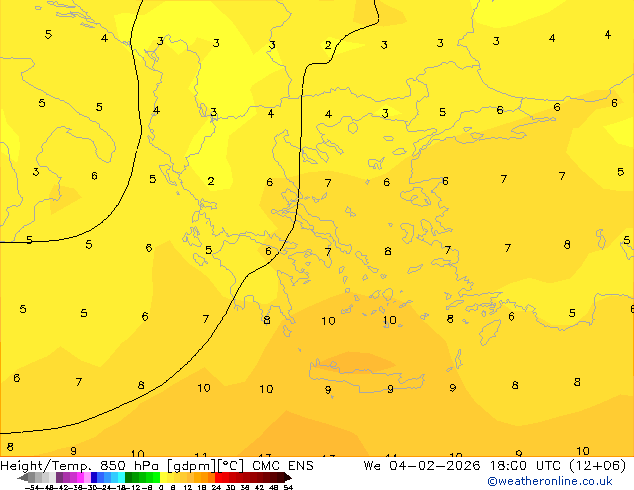The height and width of the screenshot is (490, 634).
Task: Click the "Height/Temp. 850 hPa" title text
Action: click(80, 466)
